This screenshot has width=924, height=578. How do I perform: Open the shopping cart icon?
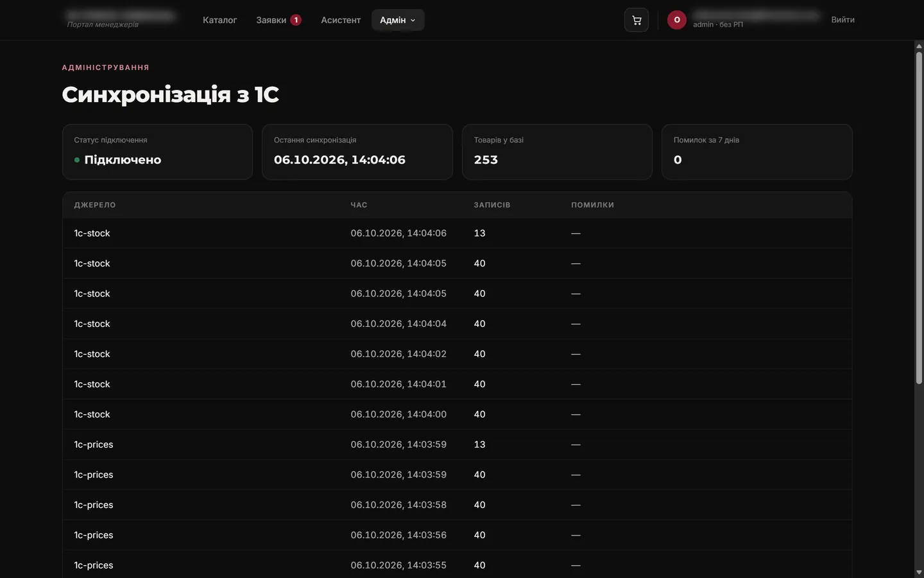[x=637, y=20]
